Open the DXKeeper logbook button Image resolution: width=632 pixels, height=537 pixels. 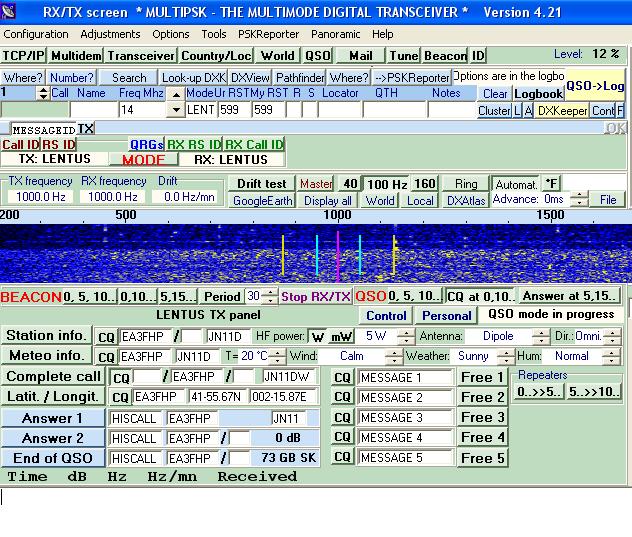tap(561, 111)
